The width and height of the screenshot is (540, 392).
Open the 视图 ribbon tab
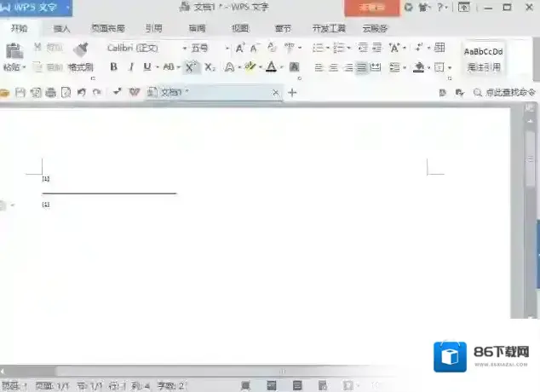240,28
